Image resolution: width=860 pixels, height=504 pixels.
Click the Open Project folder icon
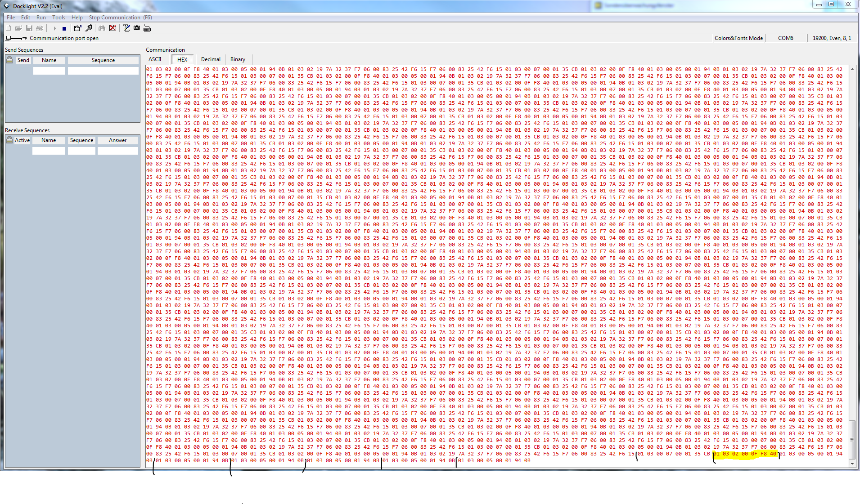[18, 28]
